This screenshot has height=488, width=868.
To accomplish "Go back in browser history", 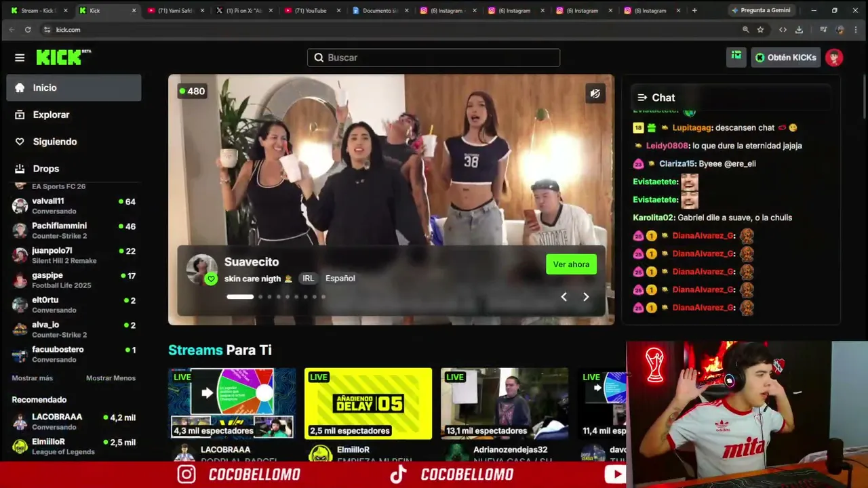I will [x=12, y=30].
